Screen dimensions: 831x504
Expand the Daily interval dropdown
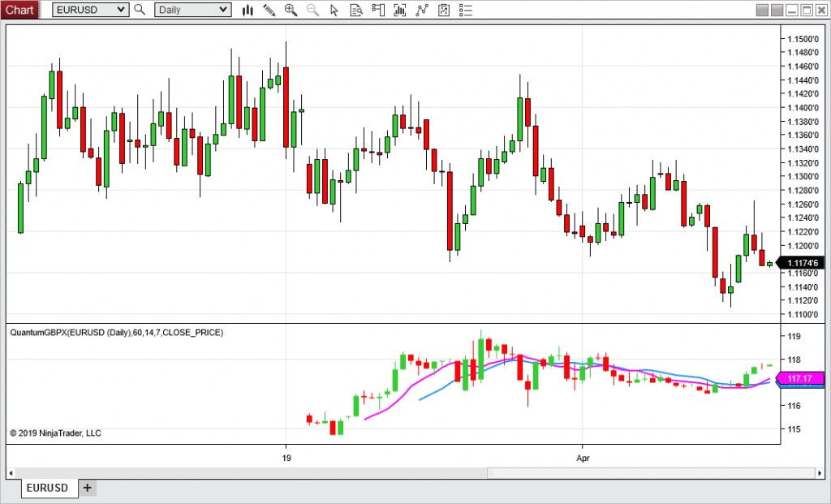coord(192,10)
